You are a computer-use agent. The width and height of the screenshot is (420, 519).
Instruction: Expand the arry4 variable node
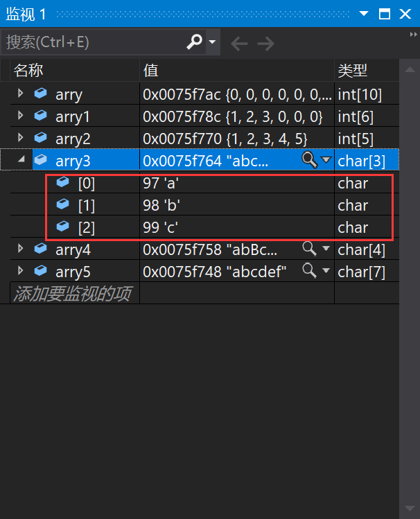pos(21,248)
